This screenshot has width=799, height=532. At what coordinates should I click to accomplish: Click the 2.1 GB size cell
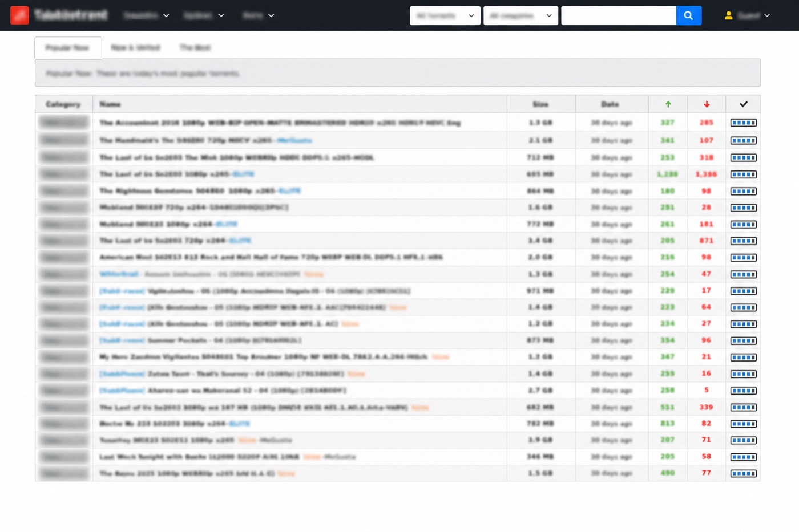click(x=540, y=140)
